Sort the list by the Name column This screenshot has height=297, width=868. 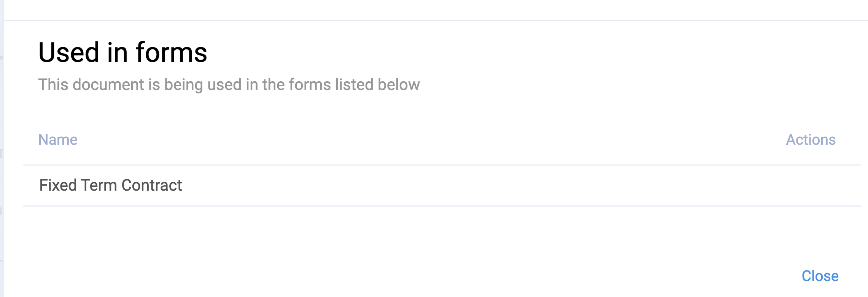(58, 140)
